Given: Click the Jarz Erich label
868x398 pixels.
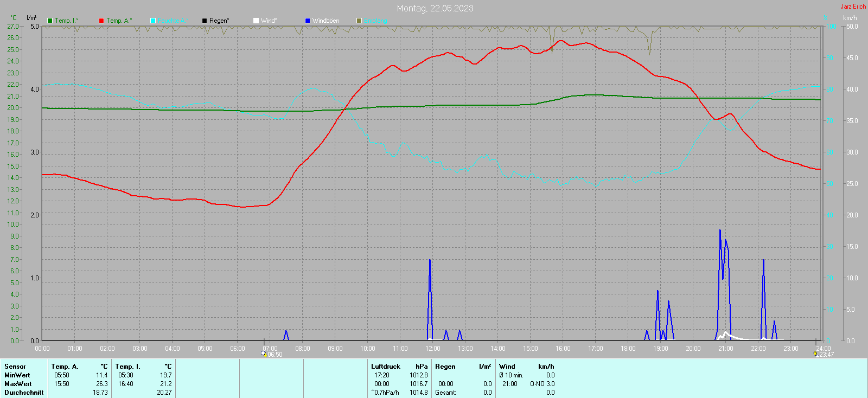Looking at the screenshot, I should click(x=853, y=7).
